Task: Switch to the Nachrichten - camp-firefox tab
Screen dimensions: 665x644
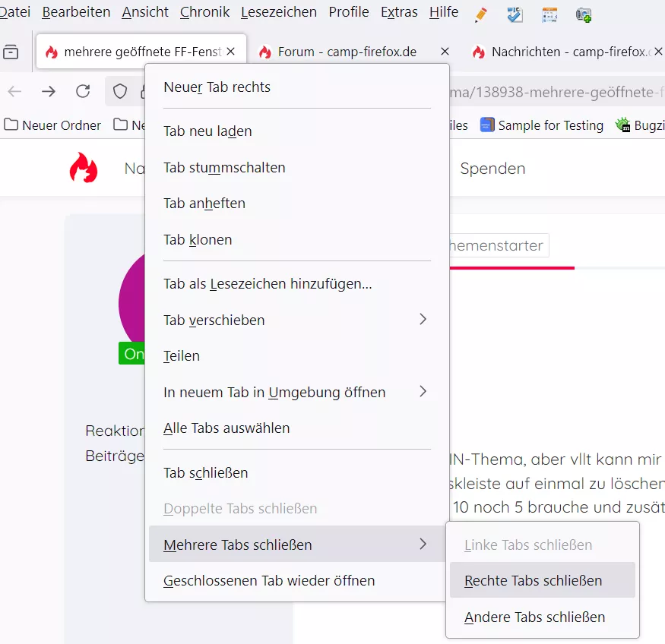Action: click(x=564, y=52)
